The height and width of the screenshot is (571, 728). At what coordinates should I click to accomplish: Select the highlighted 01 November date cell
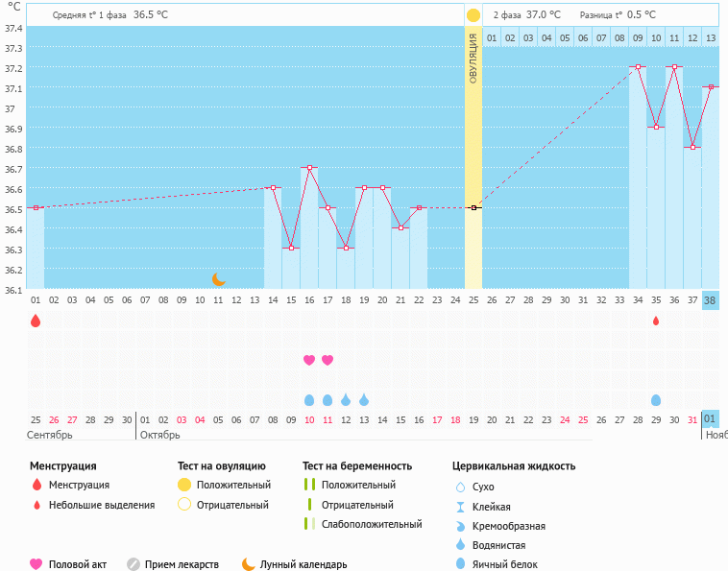click(710, 419)
